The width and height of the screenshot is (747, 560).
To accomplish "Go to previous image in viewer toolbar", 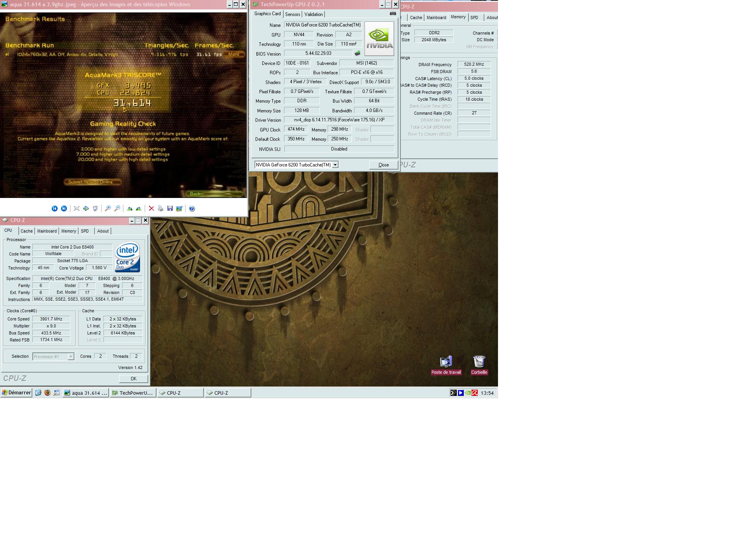I will click(54, 209).
